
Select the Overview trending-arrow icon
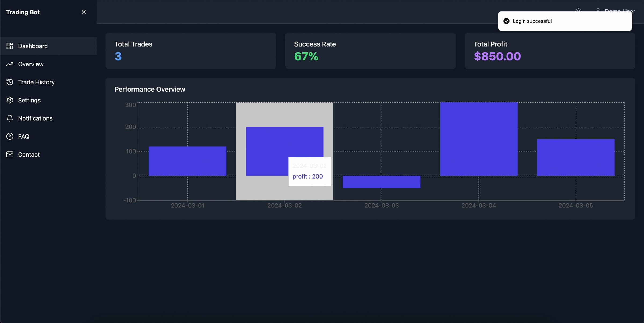[x=10, y=64]
